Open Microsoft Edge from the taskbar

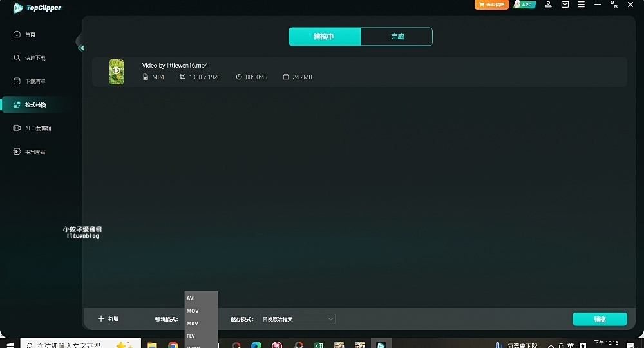[x=256, y=345]
